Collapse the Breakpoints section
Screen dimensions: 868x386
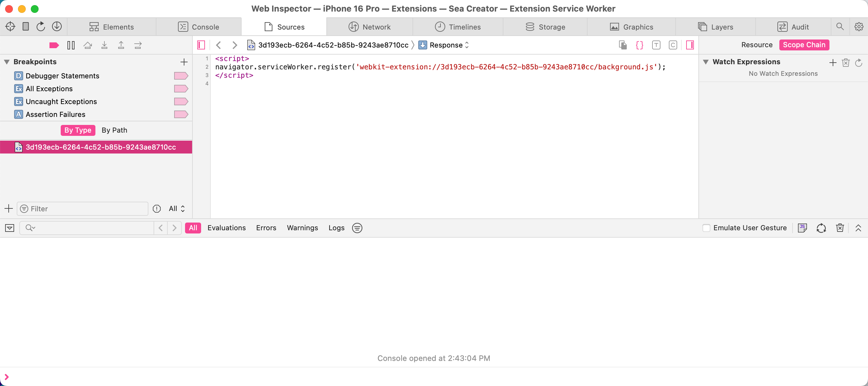click(x=7, y=62)
